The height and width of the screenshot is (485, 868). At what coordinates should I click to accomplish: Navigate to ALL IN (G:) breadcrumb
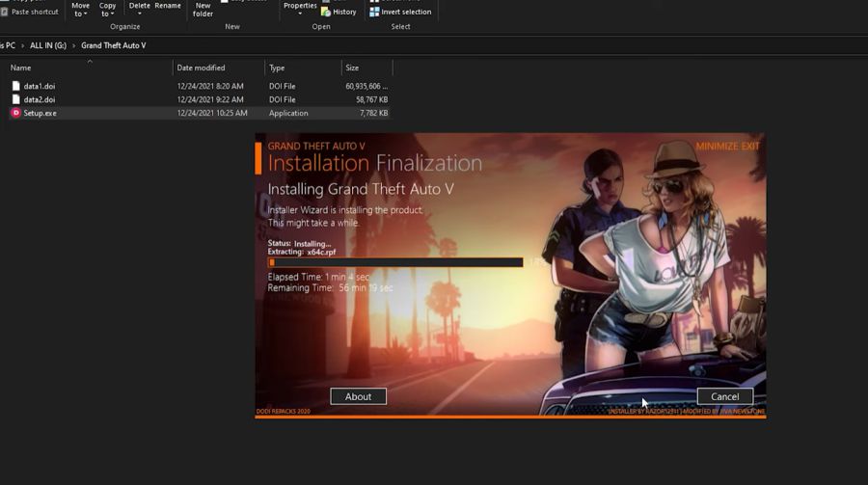pyautogui.click(x=48, y=45)
